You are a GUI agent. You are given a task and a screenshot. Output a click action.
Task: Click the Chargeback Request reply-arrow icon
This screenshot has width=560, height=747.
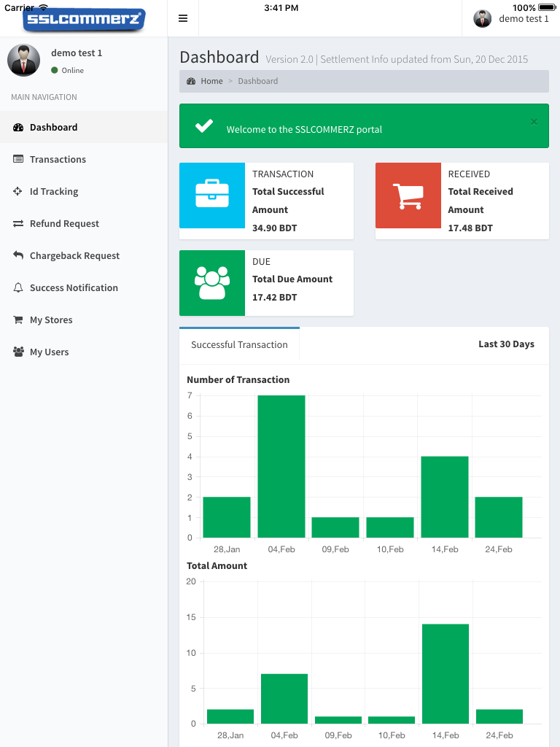pos(18,255)
